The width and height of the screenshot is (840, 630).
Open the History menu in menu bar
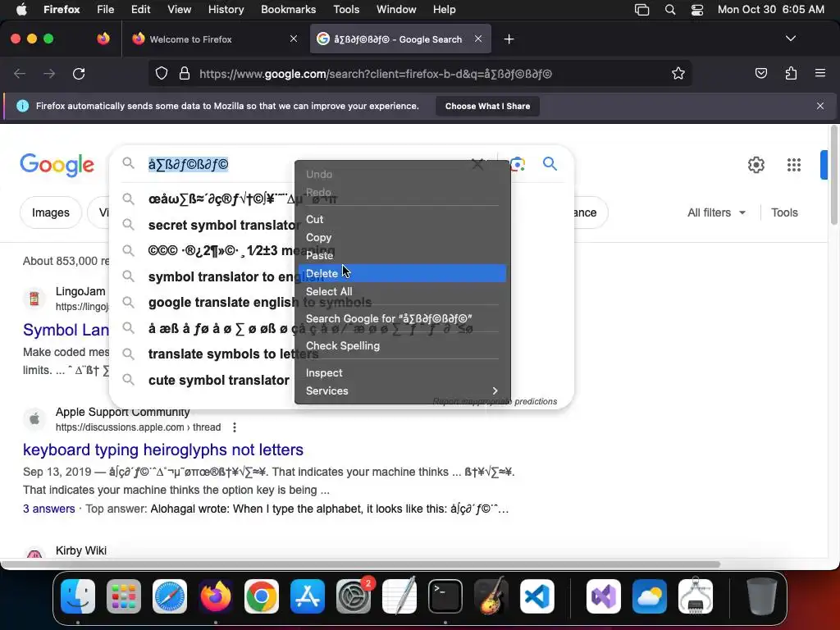tap(226, 10)
